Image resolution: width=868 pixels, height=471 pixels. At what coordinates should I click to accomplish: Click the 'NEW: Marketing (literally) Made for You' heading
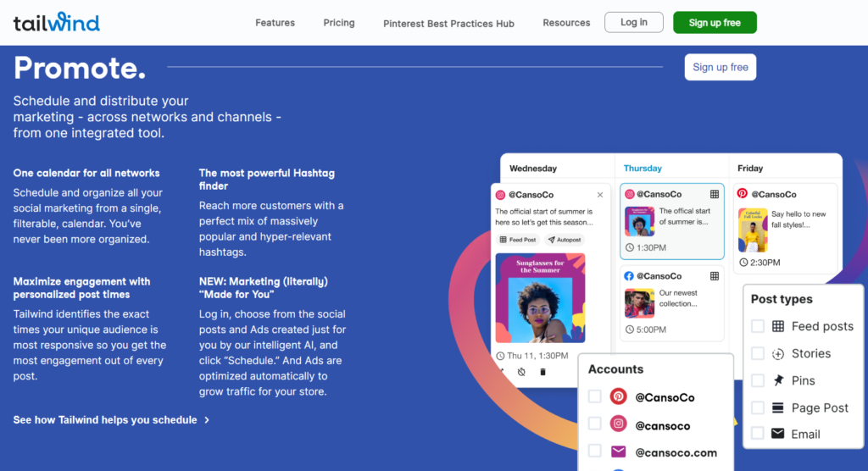264,288
